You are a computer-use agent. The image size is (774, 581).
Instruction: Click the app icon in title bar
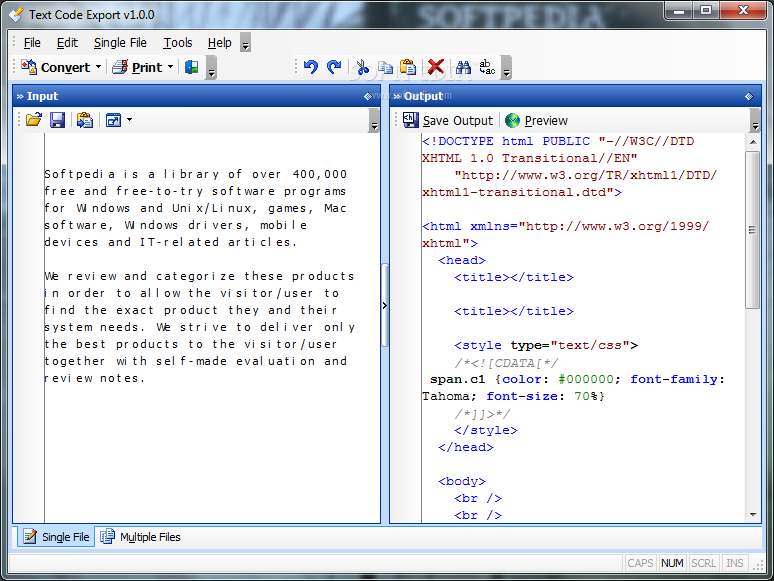(x=16, y=15)
